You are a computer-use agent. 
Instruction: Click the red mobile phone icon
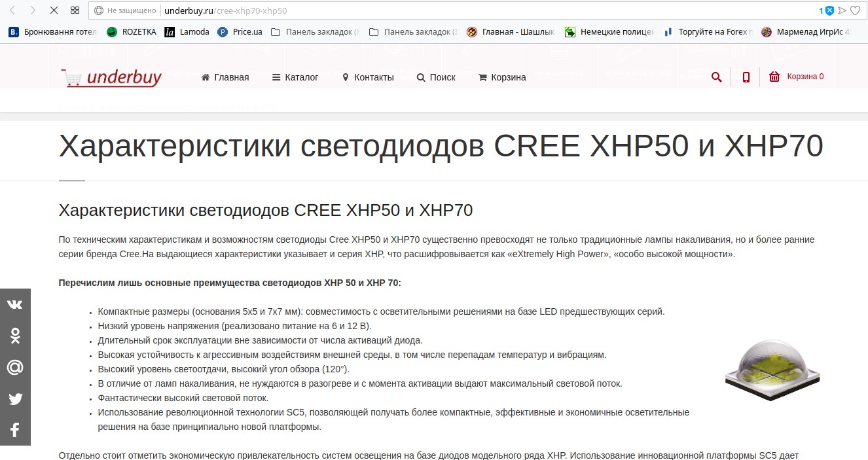[x=746, y=77]
